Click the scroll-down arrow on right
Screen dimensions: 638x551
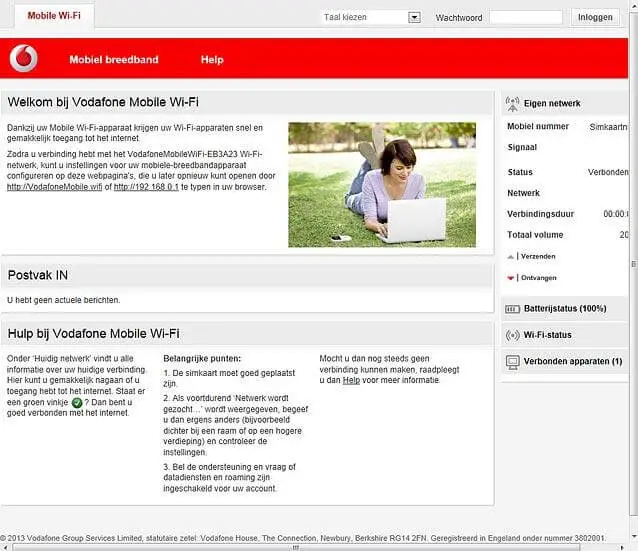(634, 536)
